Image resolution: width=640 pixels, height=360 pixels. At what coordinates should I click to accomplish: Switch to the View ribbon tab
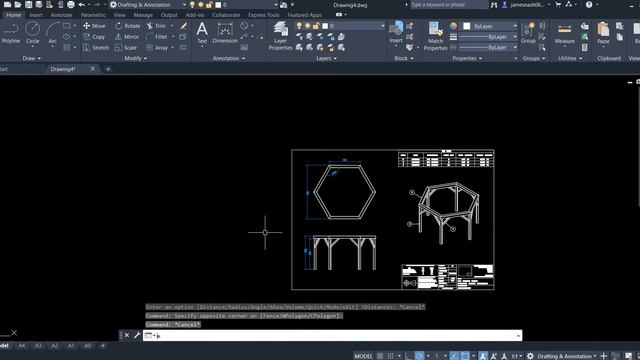coord(120,15)
